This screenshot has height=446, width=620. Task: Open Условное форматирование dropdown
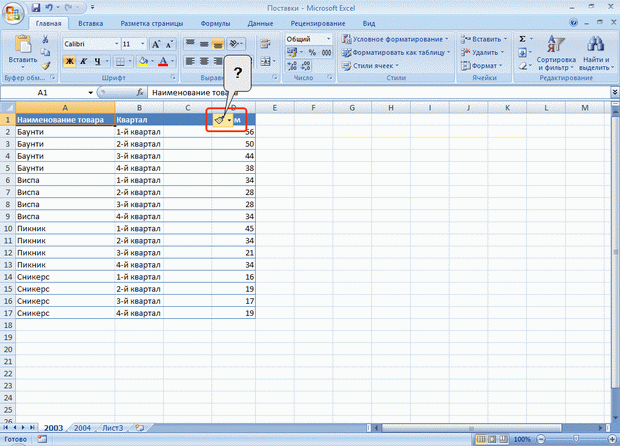[x=395, y=39]
